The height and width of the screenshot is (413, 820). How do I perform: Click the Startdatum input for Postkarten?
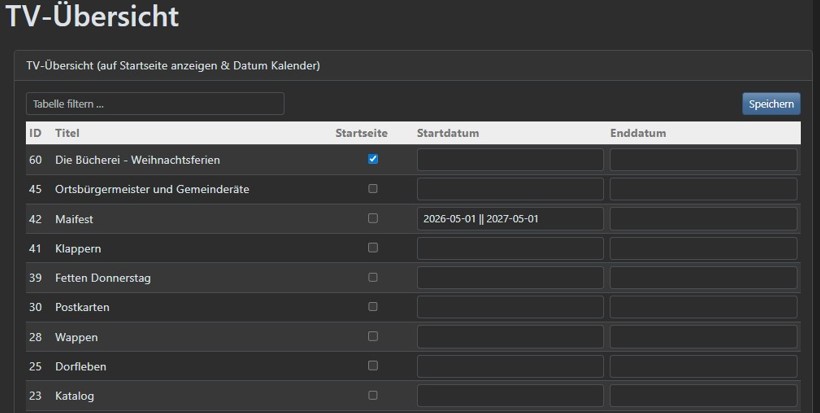(510, 307)
